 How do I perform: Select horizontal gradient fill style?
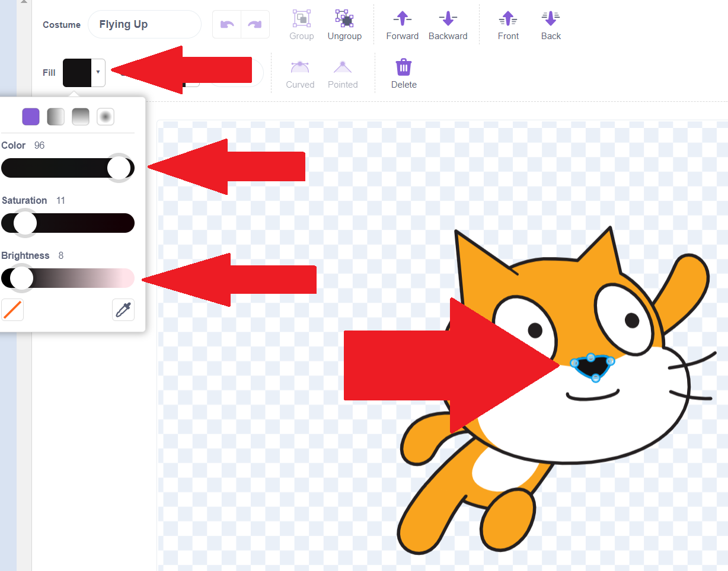point(56,117)
